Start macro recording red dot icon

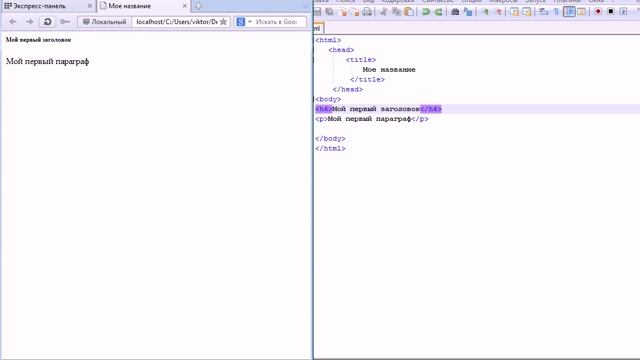coord(598,12)
